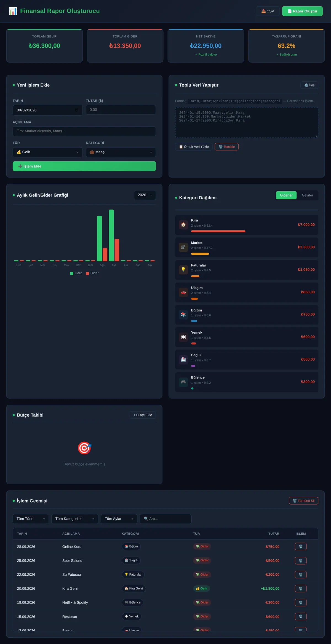This screenshot has height=644, width=331.
Task: Focus the Tarih date field
Action: [47, 110]
